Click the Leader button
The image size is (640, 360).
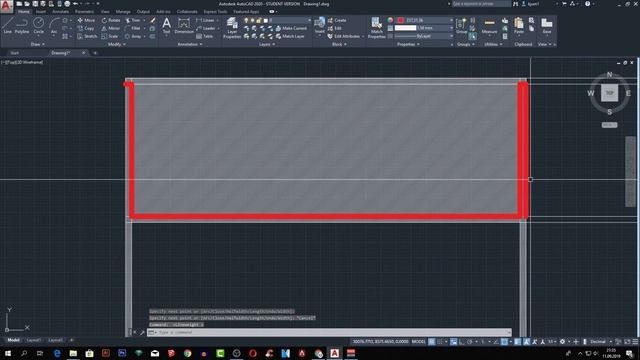click(206, 28)
